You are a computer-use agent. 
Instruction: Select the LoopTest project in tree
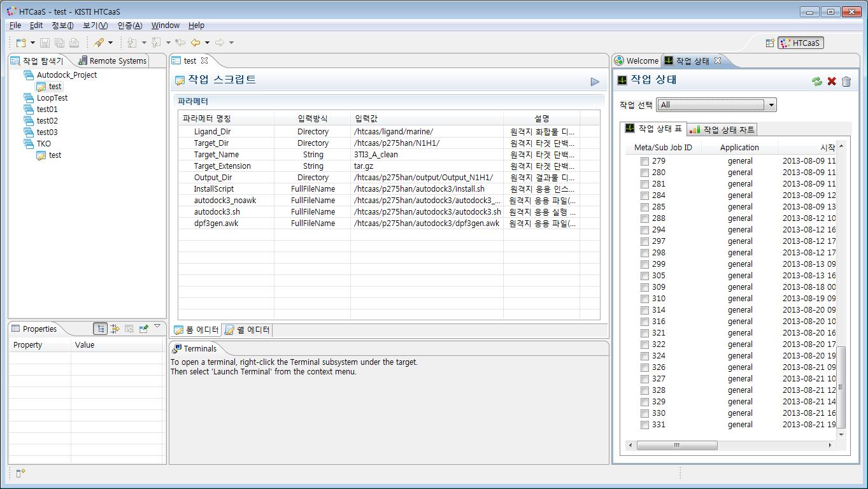click(52, 98)
